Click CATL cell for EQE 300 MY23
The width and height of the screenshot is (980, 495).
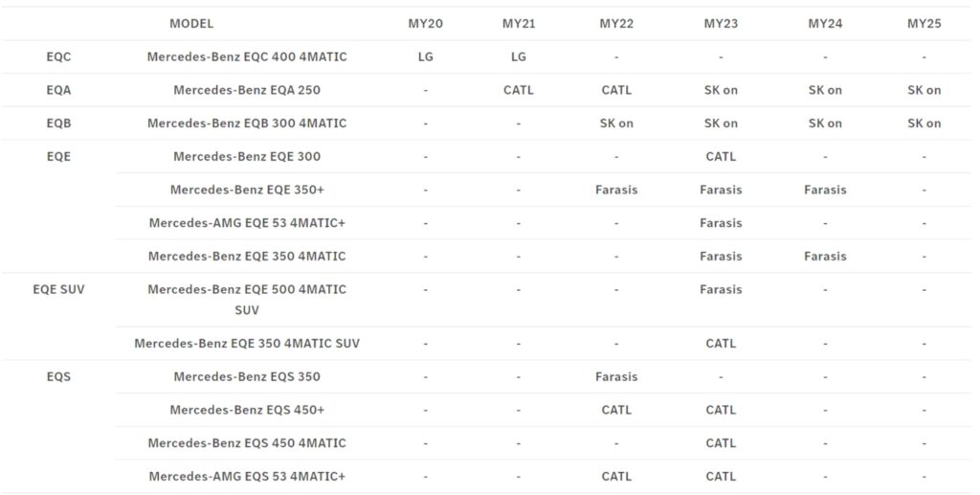pyautogui.click(x=721, y=156)
